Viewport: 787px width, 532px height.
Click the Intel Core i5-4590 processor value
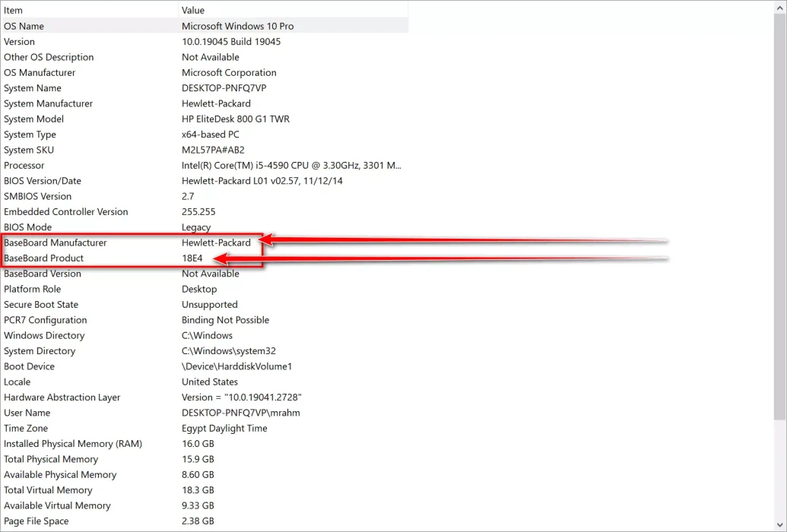[291, 166]
